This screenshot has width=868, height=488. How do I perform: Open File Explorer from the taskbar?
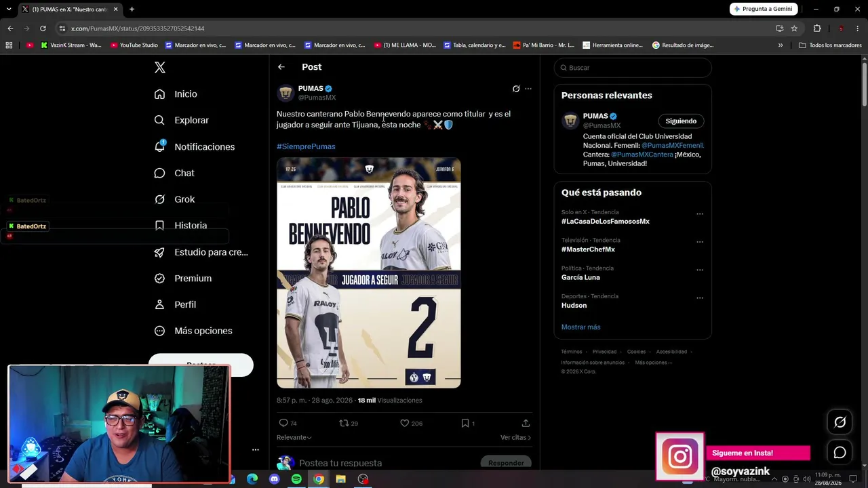click(341, 479)
